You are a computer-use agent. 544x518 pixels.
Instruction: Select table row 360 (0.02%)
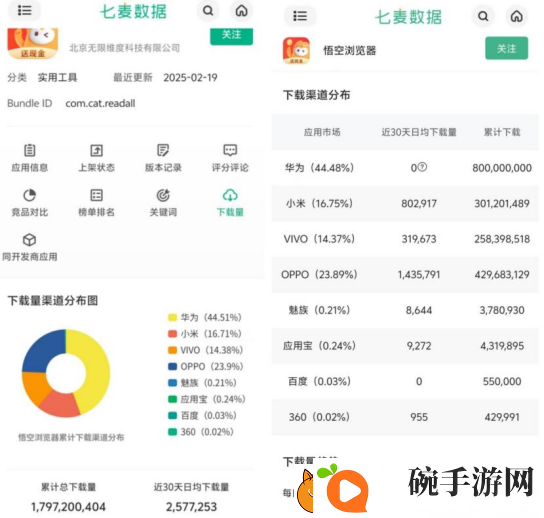click(405, 417)
